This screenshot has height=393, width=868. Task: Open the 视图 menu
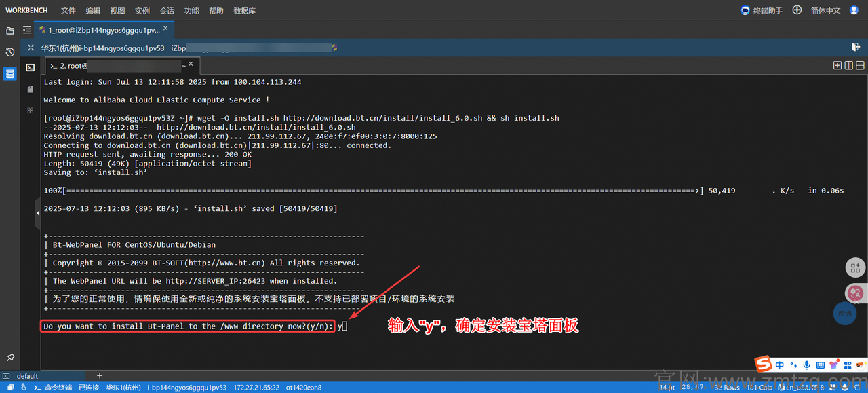pos(117,11)
